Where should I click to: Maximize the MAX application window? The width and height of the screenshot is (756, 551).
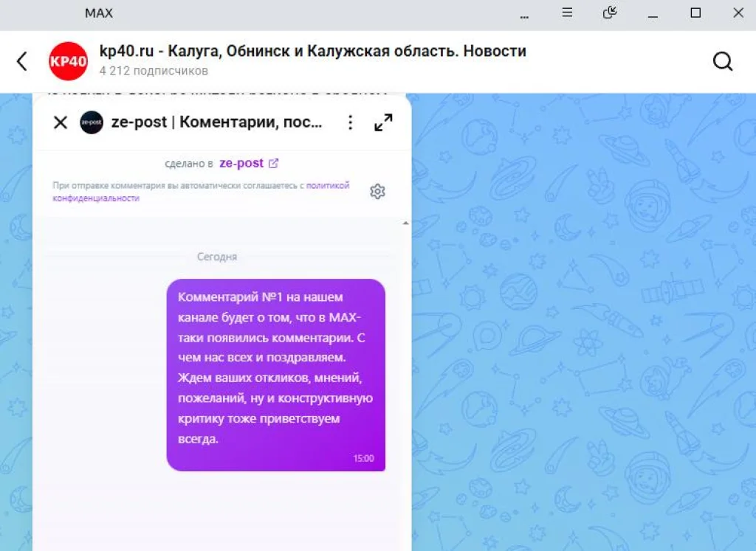coord(695,13)
